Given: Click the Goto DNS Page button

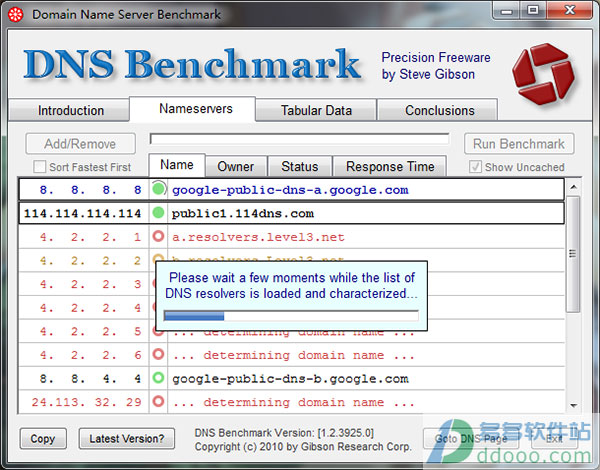Looking at the screenshot, I should click(x=471, y=439).
